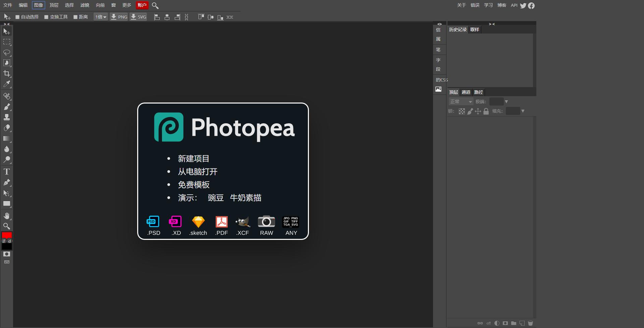Activate the Type text tool

tap(7, 172)
